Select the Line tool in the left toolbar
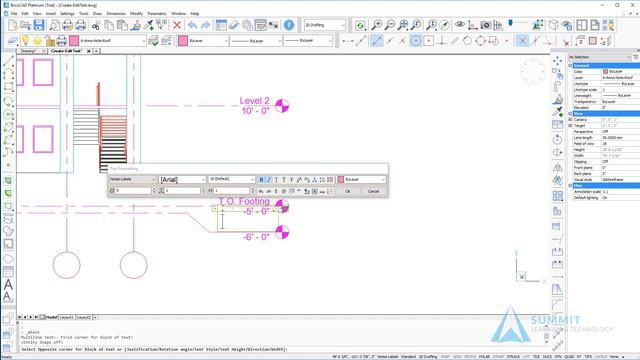The image size is (640, 360). click(8, 62)
